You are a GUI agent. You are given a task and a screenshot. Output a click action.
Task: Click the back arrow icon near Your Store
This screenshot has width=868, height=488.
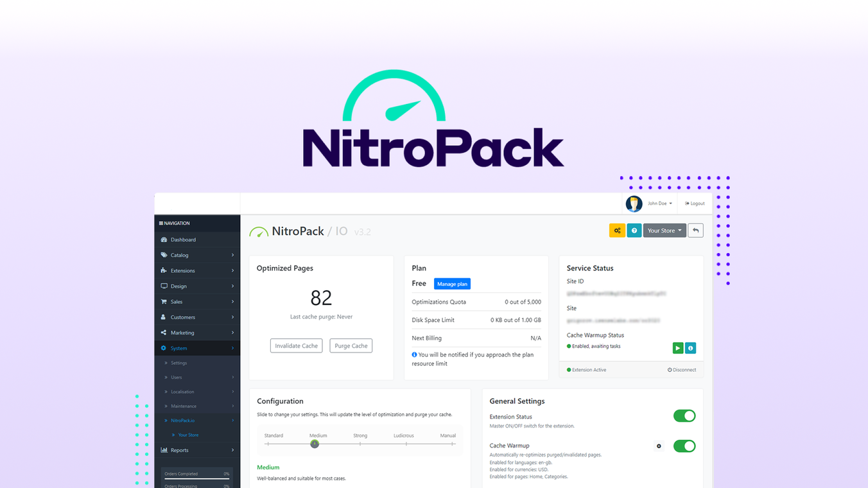(695, 230)
